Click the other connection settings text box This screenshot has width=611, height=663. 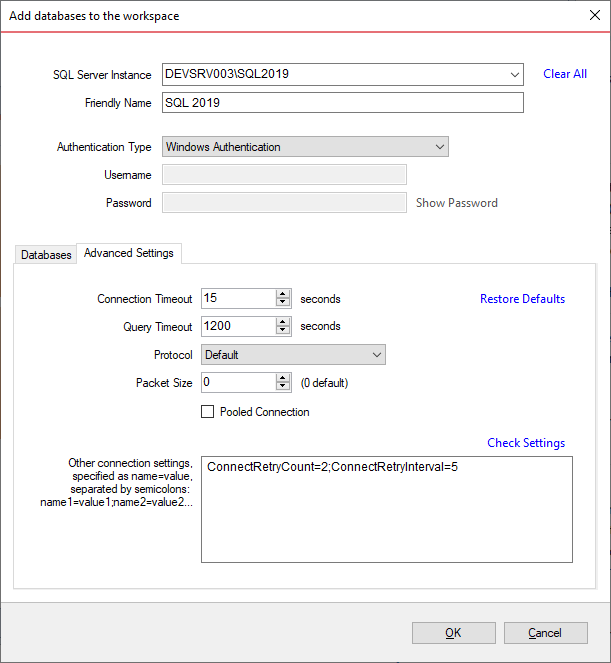(387, 509)
